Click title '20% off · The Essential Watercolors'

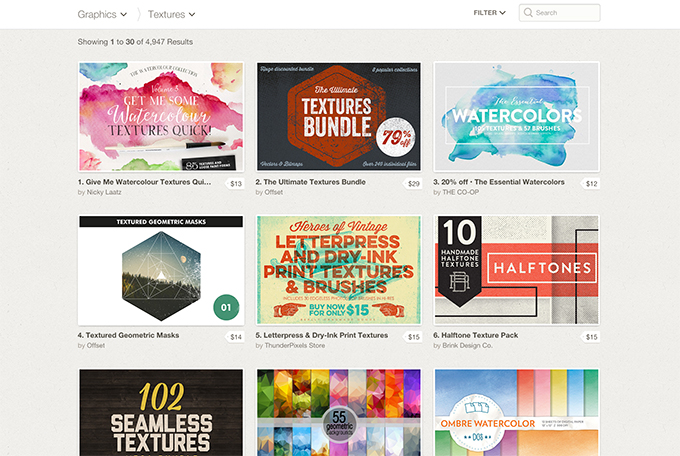pos(499,182)
